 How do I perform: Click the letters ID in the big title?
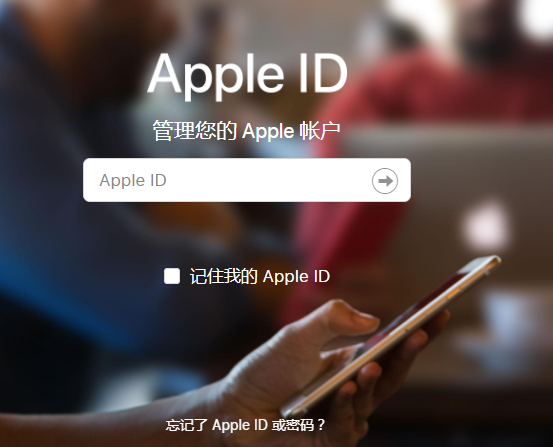(323, 74)
